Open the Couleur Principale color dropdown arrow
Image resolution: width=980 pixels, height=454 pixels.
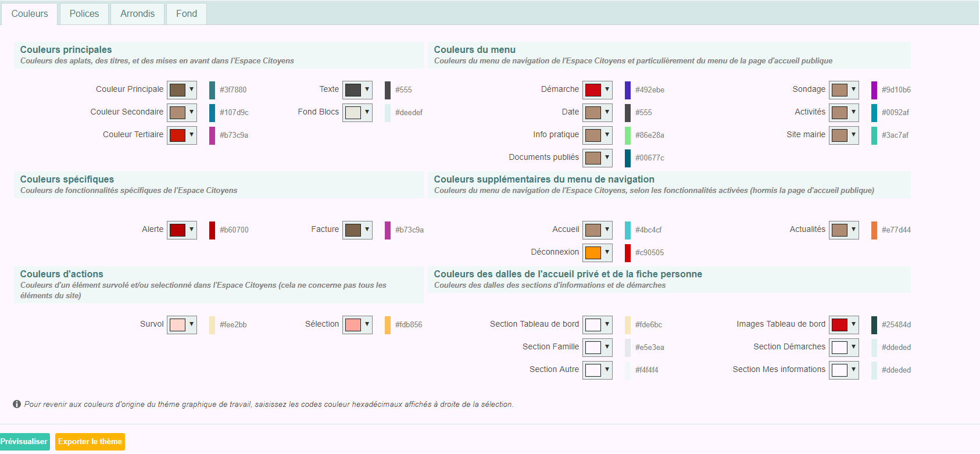coord(191,90)
